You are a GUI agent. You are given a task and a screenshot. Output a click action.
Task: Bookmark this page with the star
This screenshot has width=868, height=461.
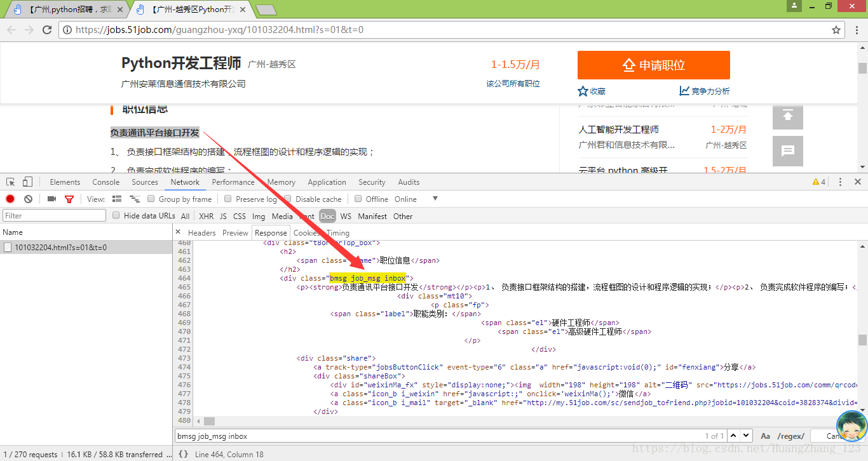click(836, 30)
